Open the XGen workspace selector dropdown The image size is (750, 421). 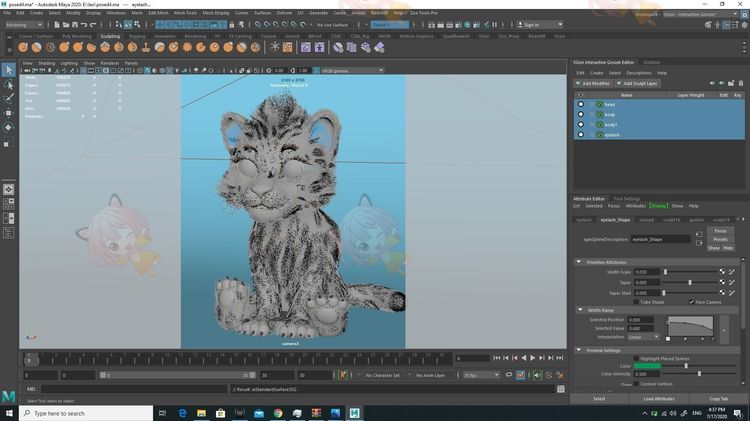pos(700,14)
